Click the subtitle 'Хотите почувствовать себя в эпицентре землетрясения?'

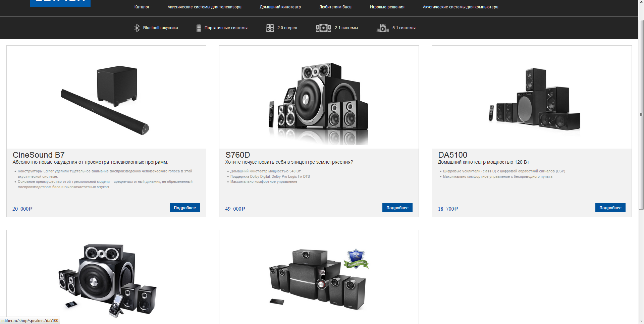pos(289,162)
